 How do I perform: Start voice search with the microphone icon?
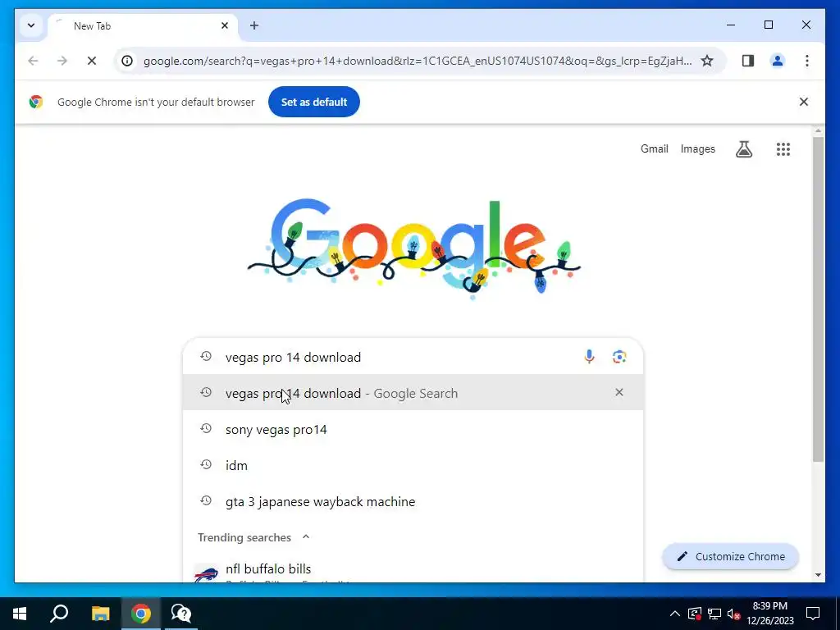[589, 357]
